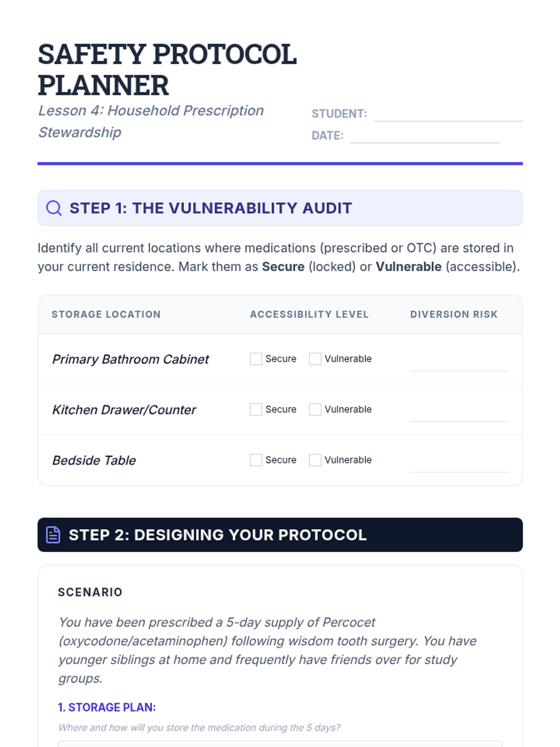Viewport: 560px width, 747px height.
Task: Tick Secure for Bedside Table
Action: 256,460
